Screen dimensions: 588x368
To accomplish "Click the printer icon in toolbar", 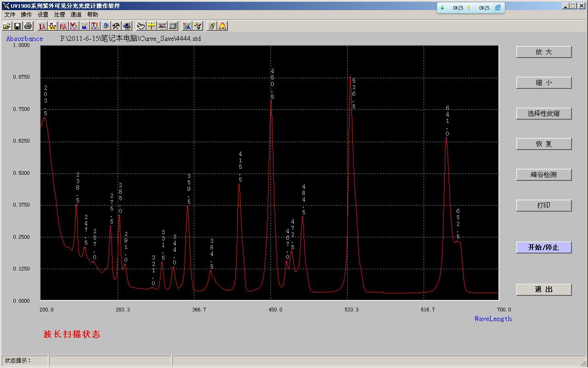I will tap(28, 26).
